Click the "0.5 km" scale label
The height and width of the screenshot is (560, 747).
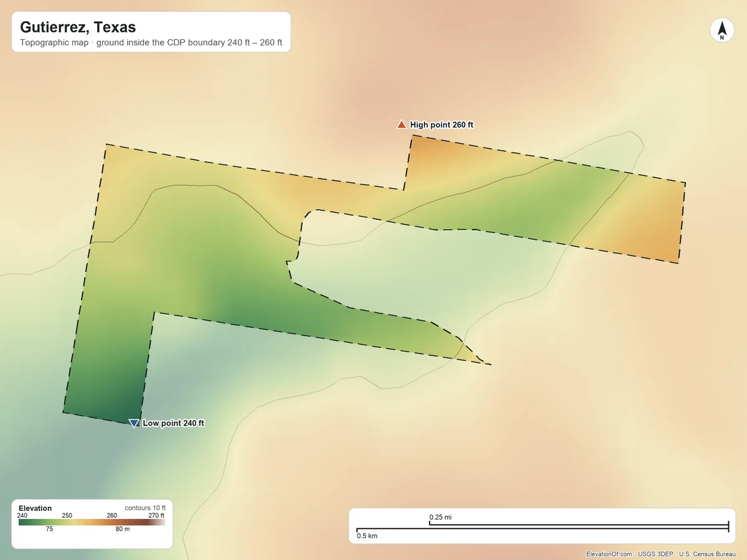pos(367,536)
